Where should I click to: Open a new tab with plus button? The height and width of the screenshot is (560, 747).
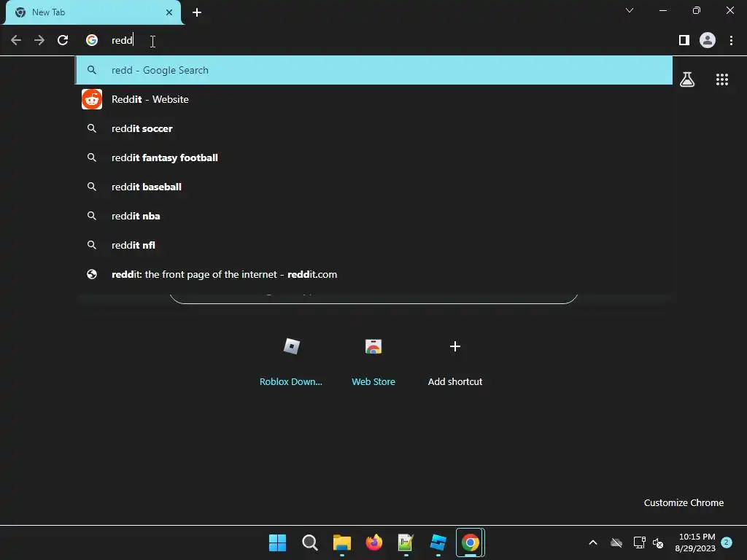197,12
